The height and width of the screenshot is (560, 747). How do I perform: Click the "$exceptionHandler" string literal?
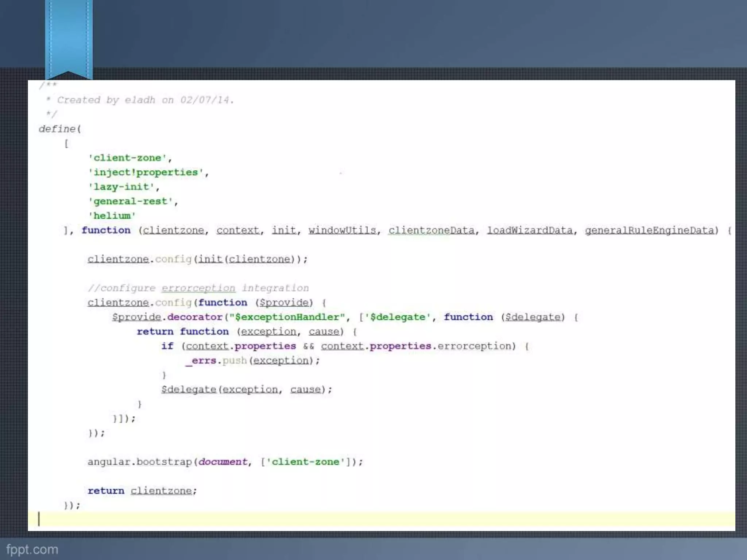287,317
